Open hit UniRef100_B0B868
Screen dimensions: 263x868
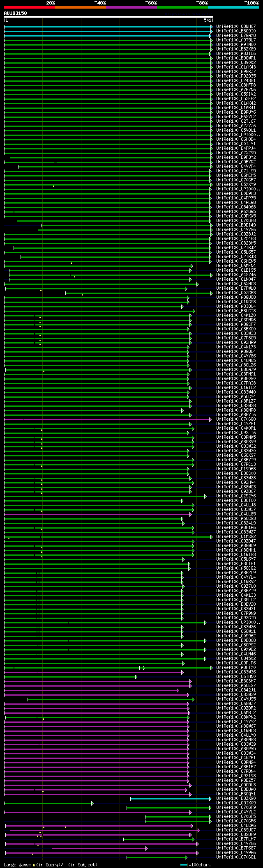pyautogui.click(x=236, y=640)
